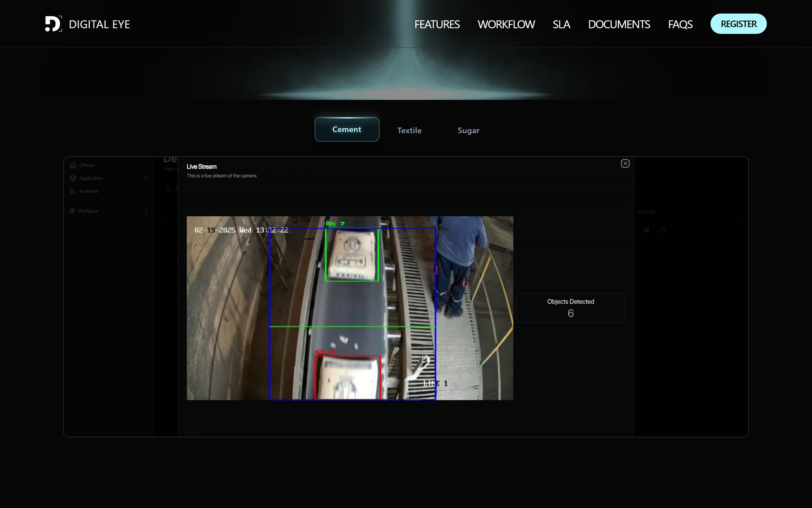
Task: Click the delete trash action icon
Action: (x=663, y=229)
